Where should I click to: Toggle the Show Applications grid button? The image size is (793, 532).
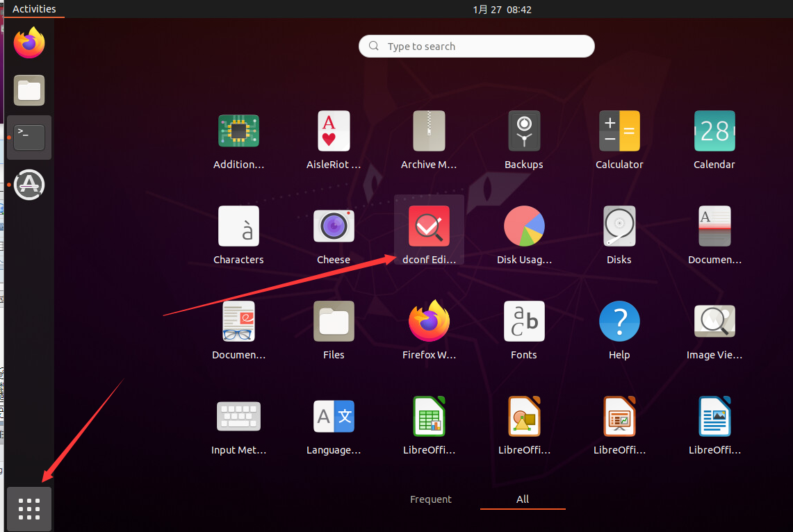pos(28,509)
